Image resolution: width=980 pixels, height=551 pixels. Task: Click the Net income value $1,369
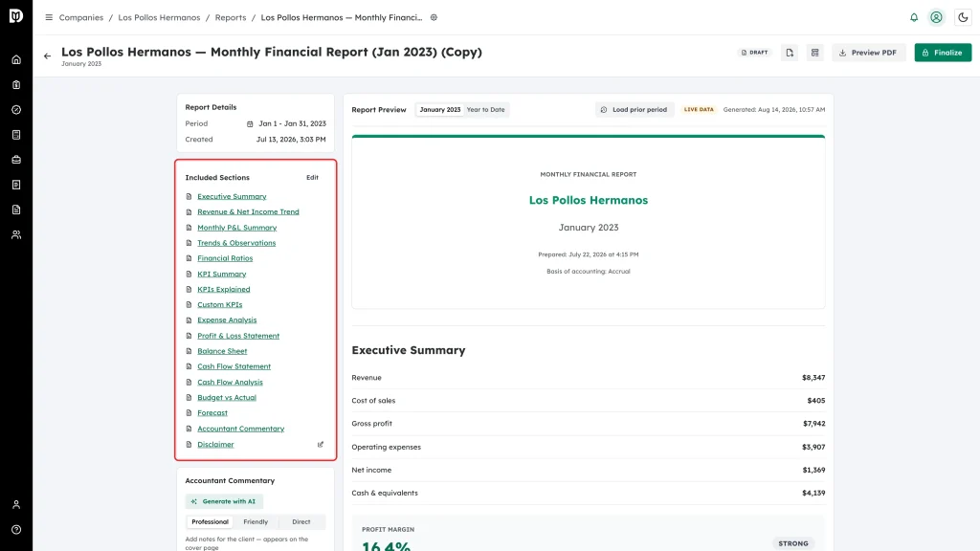813,470
